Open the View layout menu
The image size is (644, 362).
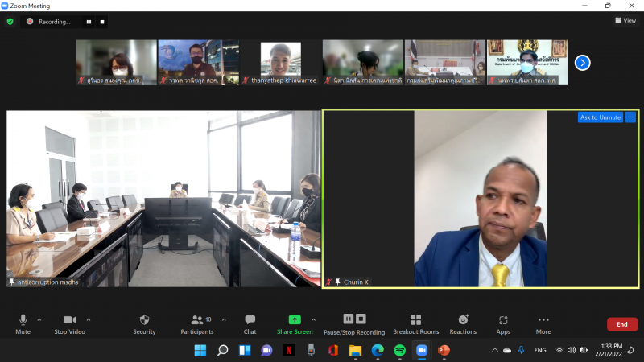coord(625,20)
